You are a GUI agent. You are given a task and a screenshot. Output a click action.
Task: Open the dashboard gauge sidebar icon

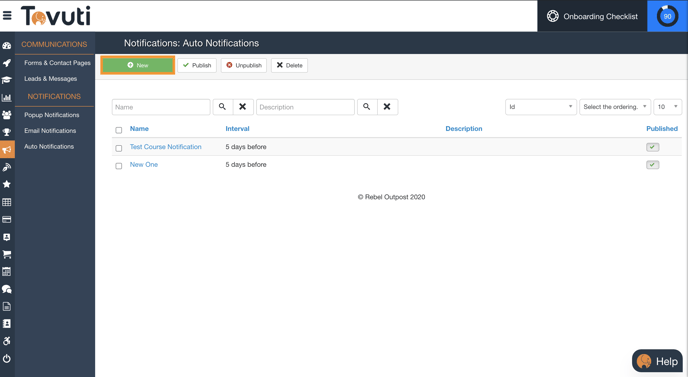tap(7, 46)
